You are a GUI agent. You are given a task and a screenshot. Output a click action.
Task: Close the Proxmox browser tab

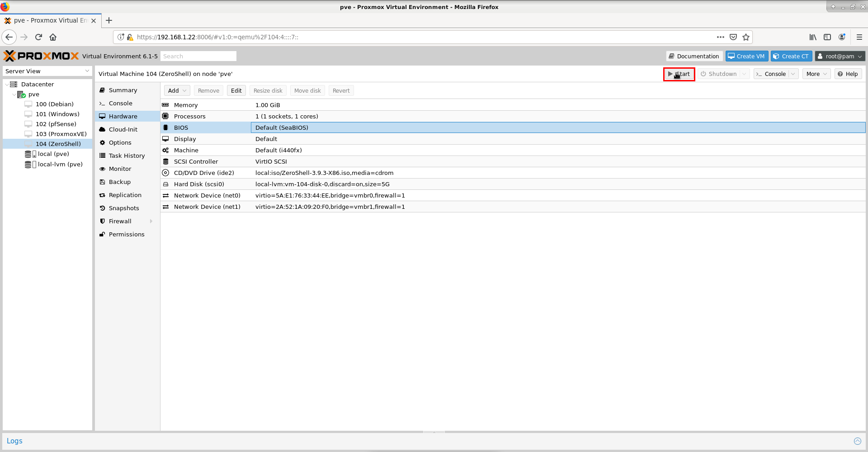click(x=94, y=21)
